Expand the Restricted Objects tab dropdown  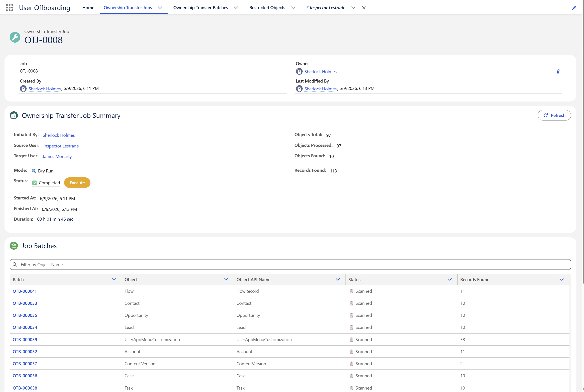[293, 8]
